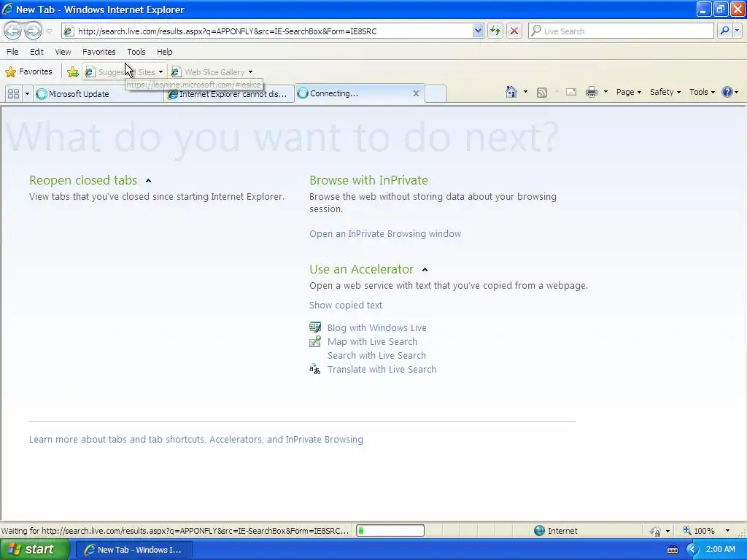Click the Internet security zone indicator
Image resolution: width=747 pixels, height=560 pixels.
555,531
